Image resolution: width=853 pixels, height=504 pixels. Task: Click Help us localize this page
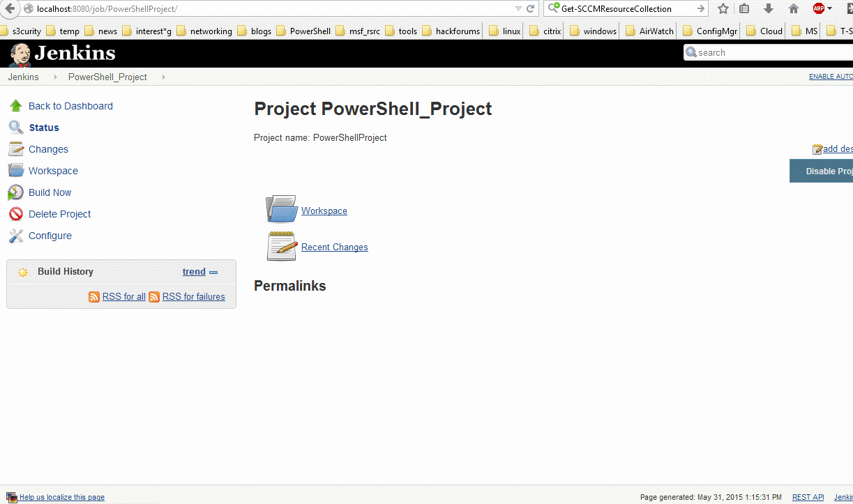pyautogui.click(x=62, y=497)
